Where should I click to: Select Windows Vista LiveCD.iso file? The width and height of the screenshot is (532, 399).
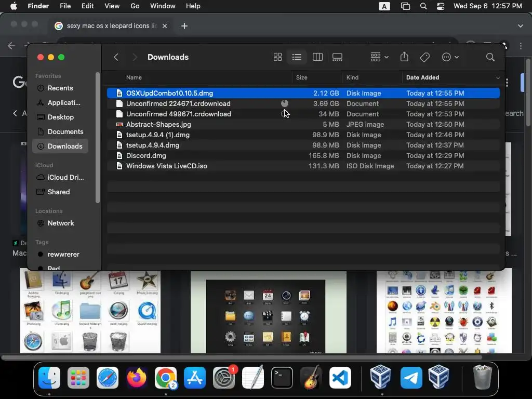click(x=303, y=166)
